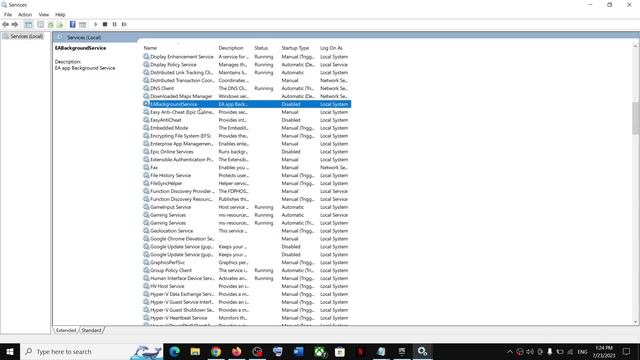Select the Display Enhancement Service row
The width and height of the screenshot is (640, 360).
coord(247,57)
